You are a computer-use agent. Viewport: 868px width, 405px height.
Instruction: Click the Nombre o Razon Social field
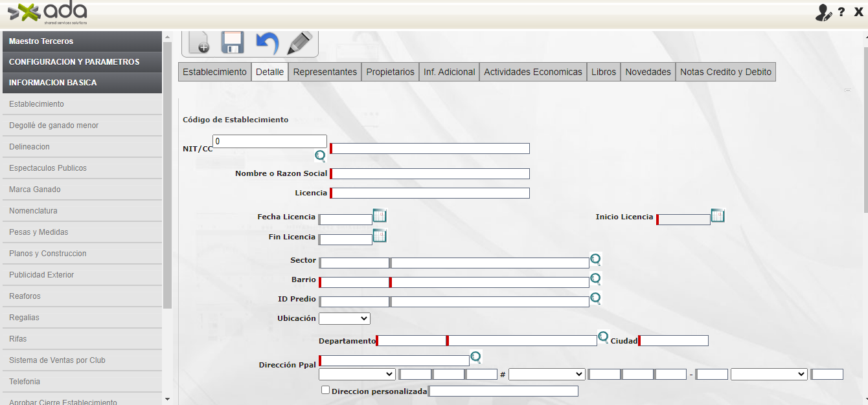(431, 173)
